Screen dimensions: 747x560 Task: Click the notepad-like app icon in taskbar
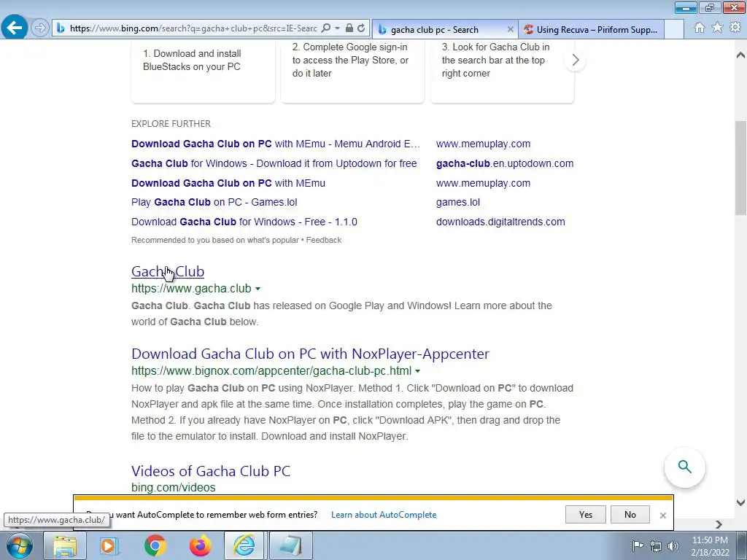click(290, 545)
